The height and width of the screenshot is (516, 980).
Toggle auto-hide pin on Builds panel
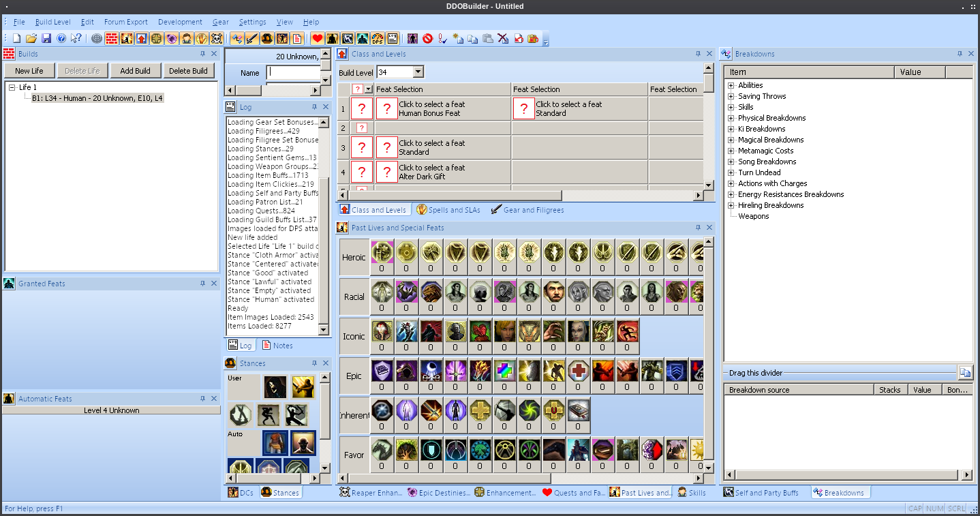click(x=202, y=54)
